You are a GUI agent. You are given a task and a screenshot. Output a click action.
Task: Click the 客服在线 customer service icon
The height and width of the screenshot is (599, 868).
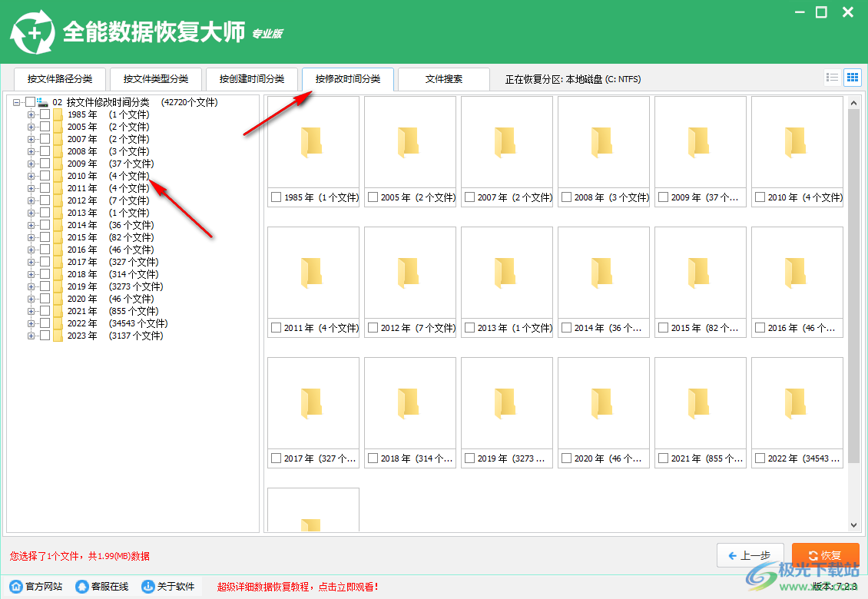[x=81, y=585]
